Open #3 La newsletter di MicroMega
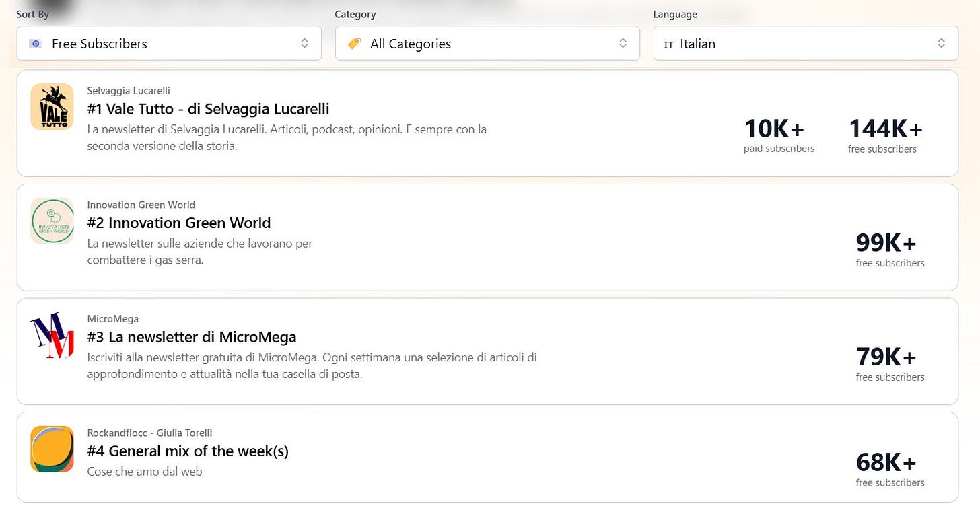This screenshot has height=506, width=980. point(192,337)
